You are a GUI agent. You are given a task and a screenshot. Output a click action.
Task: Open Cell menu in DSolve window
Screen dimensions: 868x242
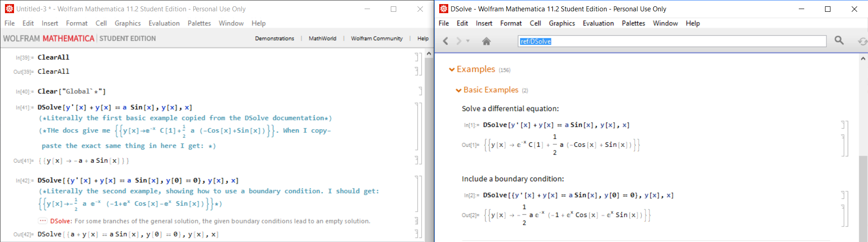536,23
